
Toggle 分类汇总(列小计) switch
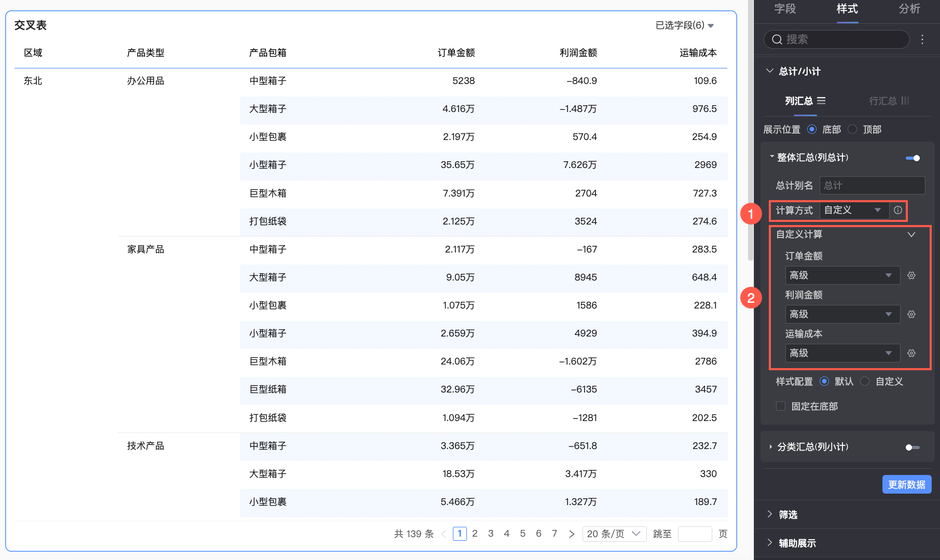click(x=913, y=447)
